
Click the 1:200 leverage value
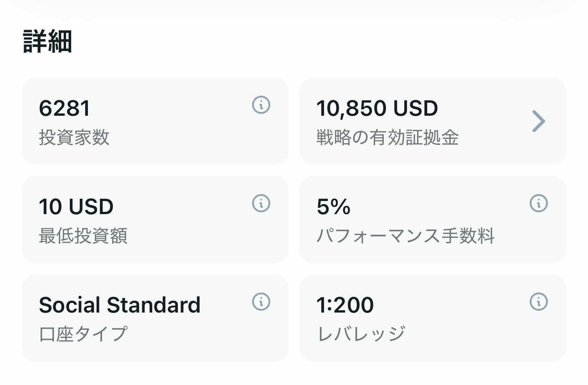click(345, 305)
